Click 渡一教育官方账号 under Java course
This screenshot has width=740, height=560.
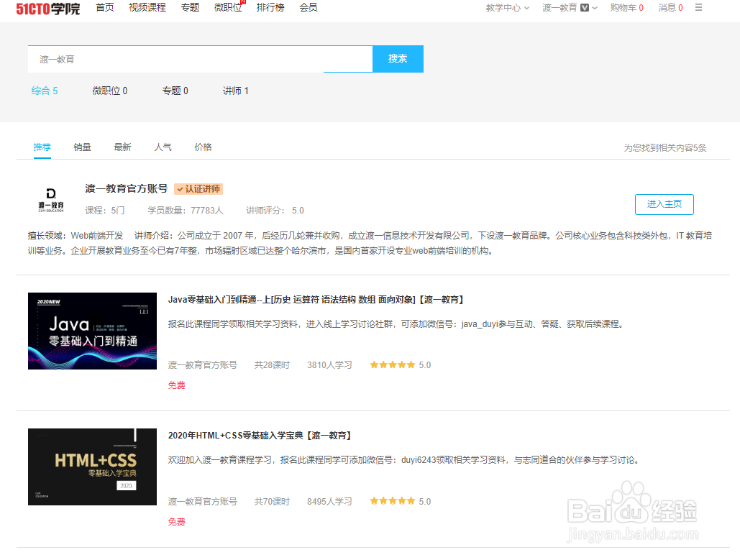(x=203, y=364)
